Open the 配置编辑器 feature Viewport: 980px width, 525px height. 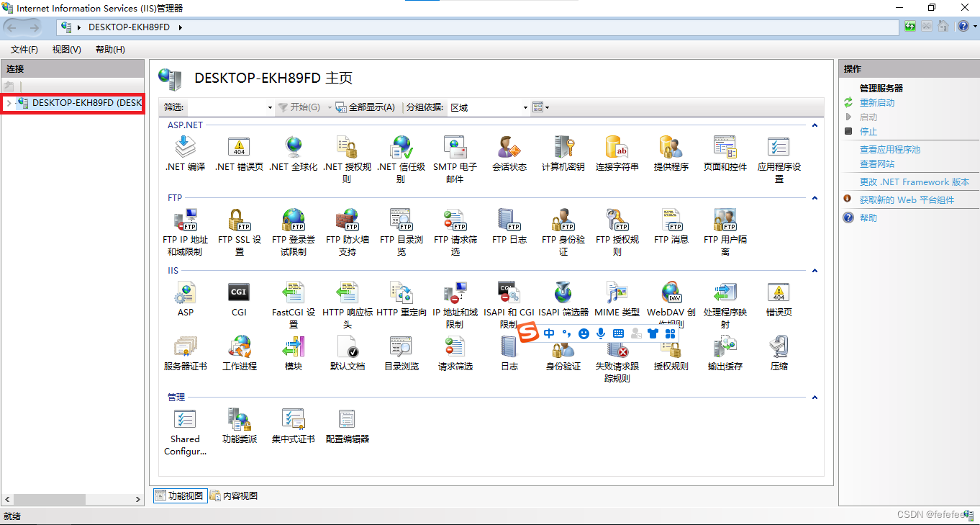tap(347, 426)
